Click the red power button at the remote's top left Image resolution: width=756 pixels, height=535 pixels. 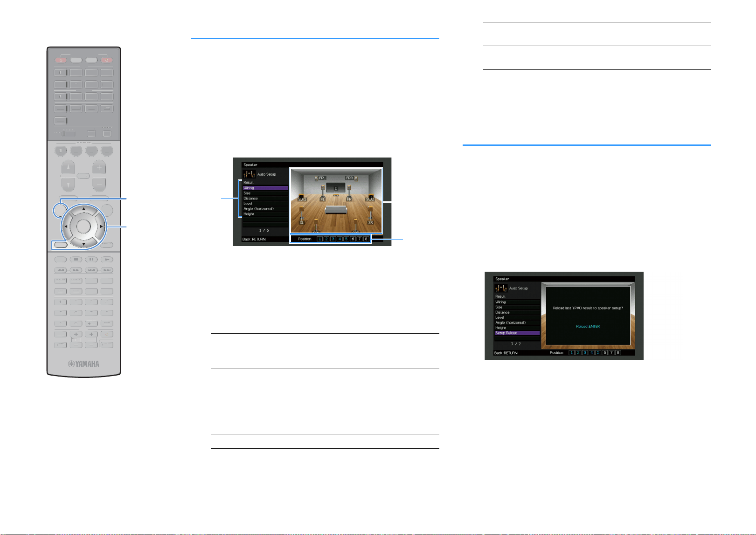click(x=61, y=60)
